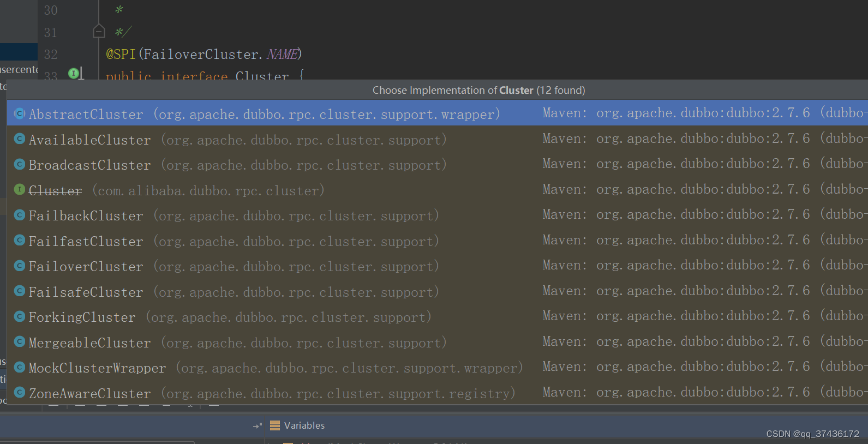Click Maven location of the FailoverCluster row
Screen dimensions: 868x444
[x=705, y=265]
